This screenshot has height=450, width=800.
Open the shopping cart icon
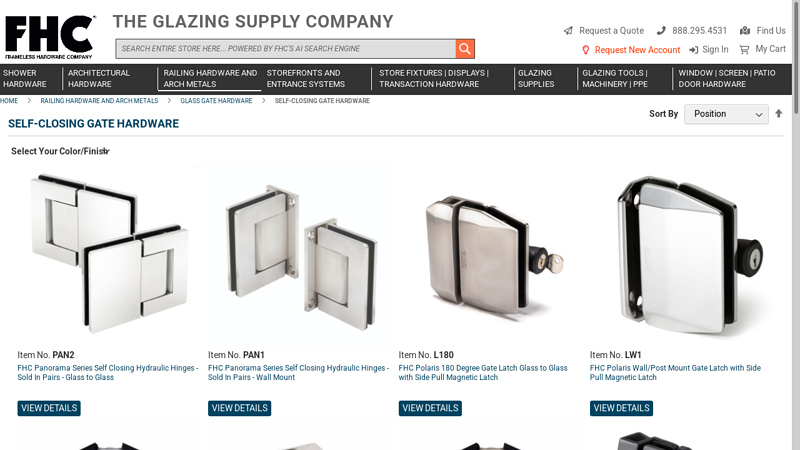pyautogui.click(x=744, y=50)
